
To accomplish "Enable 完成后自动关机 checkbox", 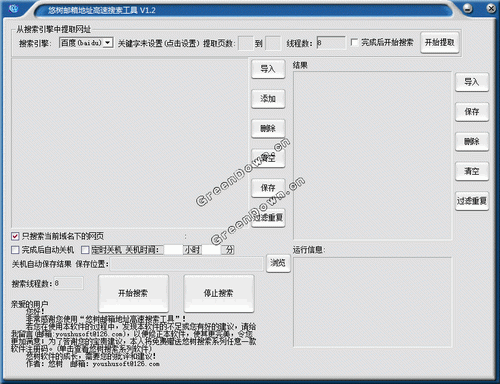I will [x=15, y=250].
